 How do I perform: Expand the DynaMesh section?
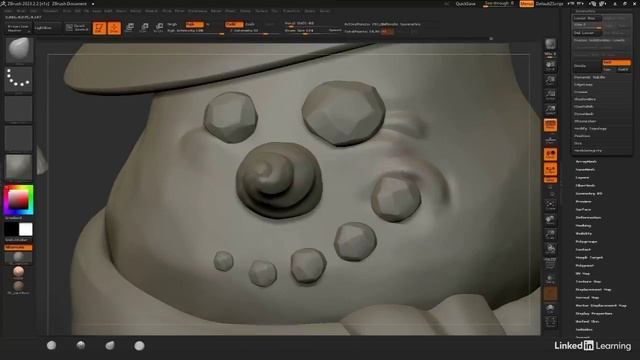[584, 114]
